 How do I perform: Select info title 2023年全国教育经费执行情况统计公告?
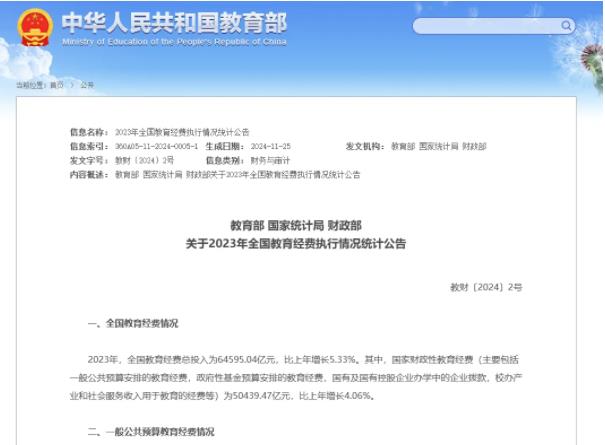182,132
